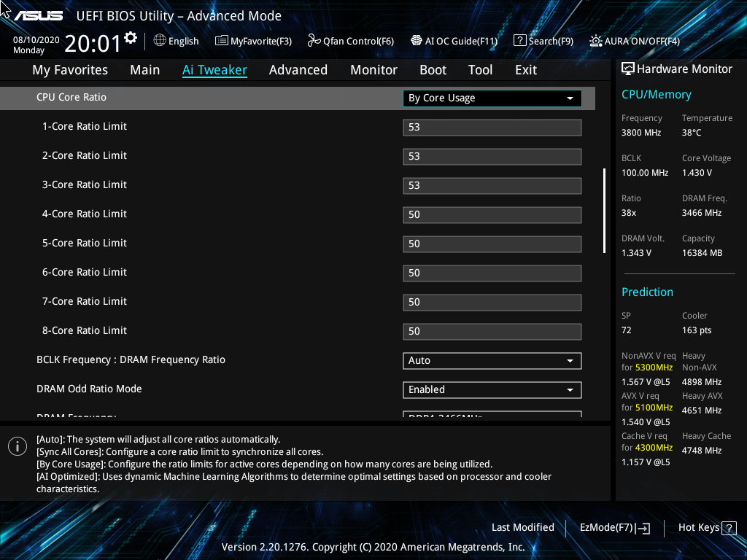Open Qfan Control from the top toolbar

pyautogui.click(x=350, y=41)
